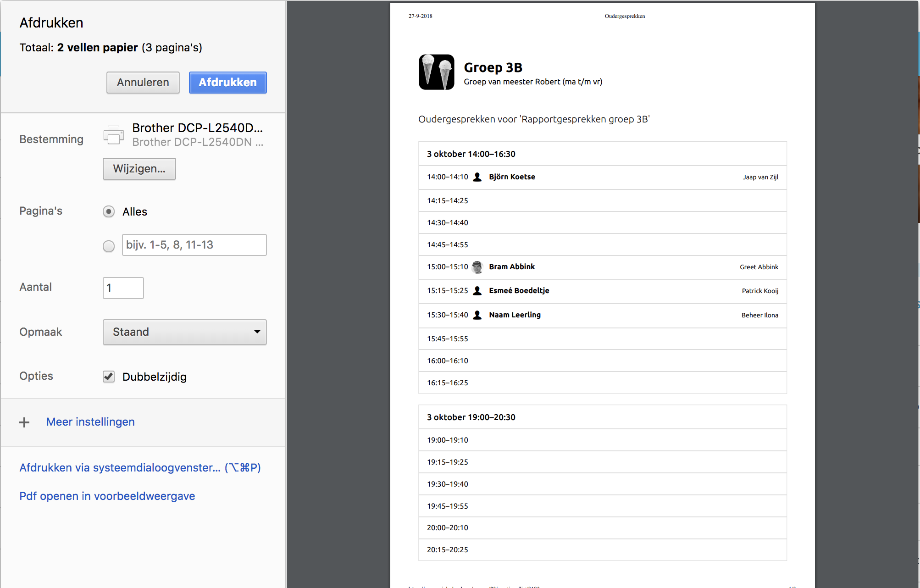The width and height of the screenshot is (920, 588).
Task: Click Björn Koetse's person silhouette icon
Action: 477,177
